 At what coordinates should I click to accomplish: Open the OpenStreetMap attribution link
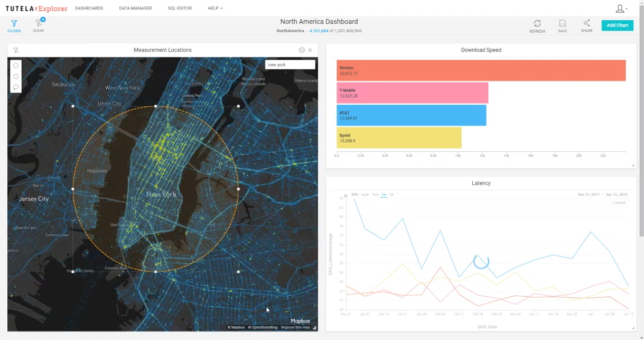coord(263,327)
